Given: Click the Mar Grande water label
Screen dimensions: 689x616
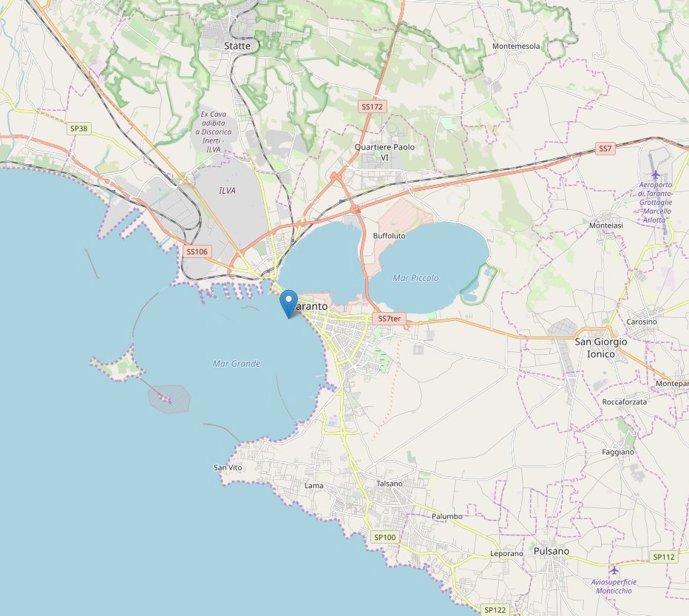Looking at the screenshot, I should (237, 364).
